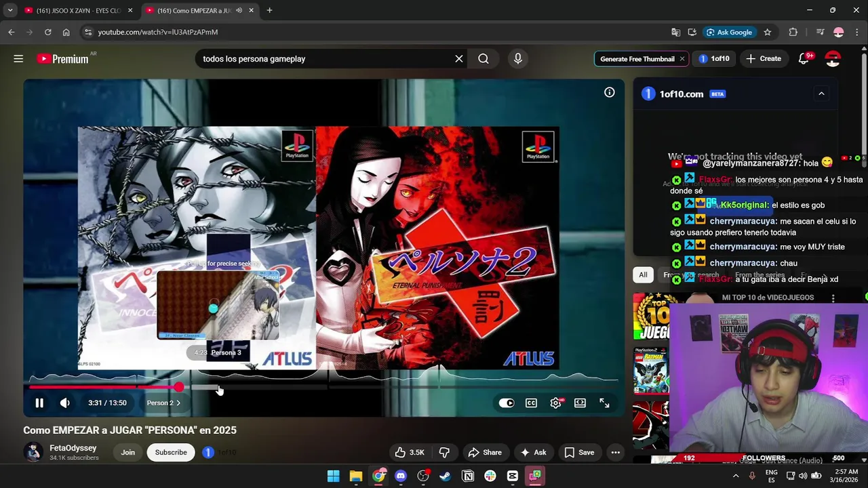
Task: Reload the page
Action: pyautogui.click(x=48, y=32)
